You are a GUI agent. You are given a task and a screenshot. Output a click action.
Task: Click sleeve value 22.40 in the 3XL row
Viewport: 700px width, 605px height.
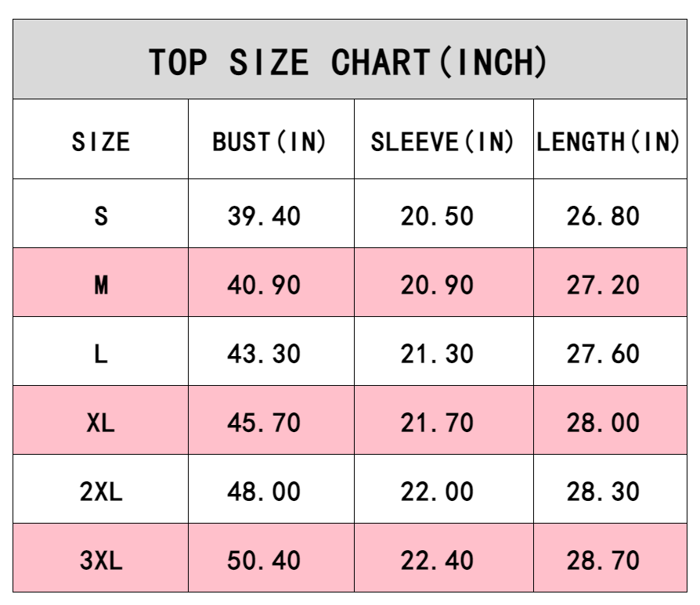437,560
